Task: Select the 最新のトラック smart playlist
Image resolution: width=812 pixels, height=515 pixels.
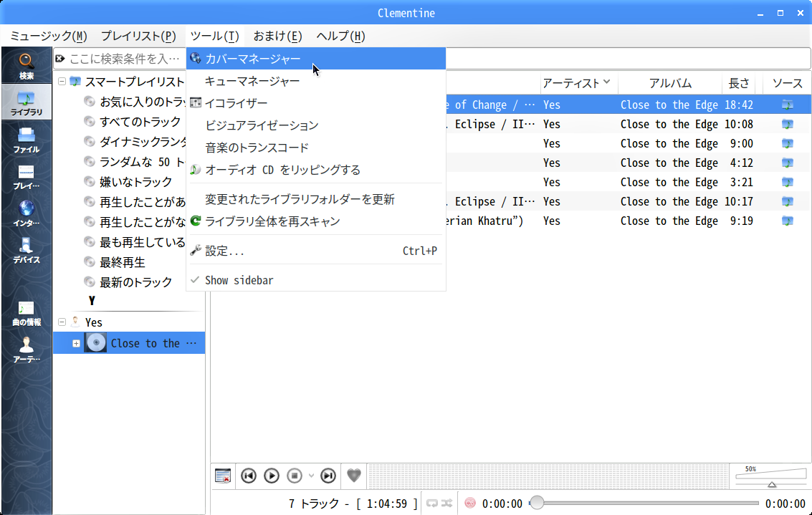Action: pos(128,282)
